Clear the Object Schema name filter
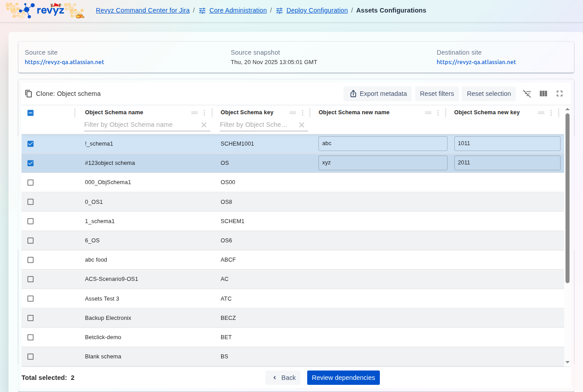The width and height of the screenshot is (583, 392). [x=204, y=125]
